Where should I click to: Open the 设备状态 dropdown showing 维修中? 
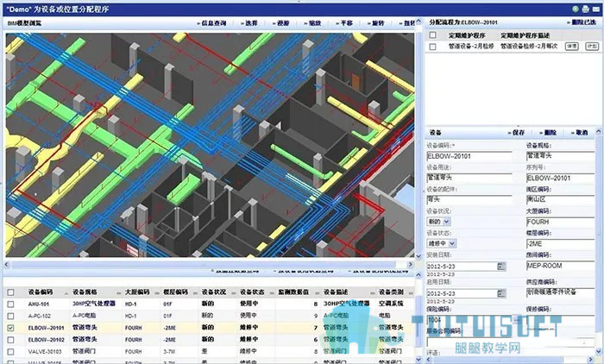click(x=442, y=243)
